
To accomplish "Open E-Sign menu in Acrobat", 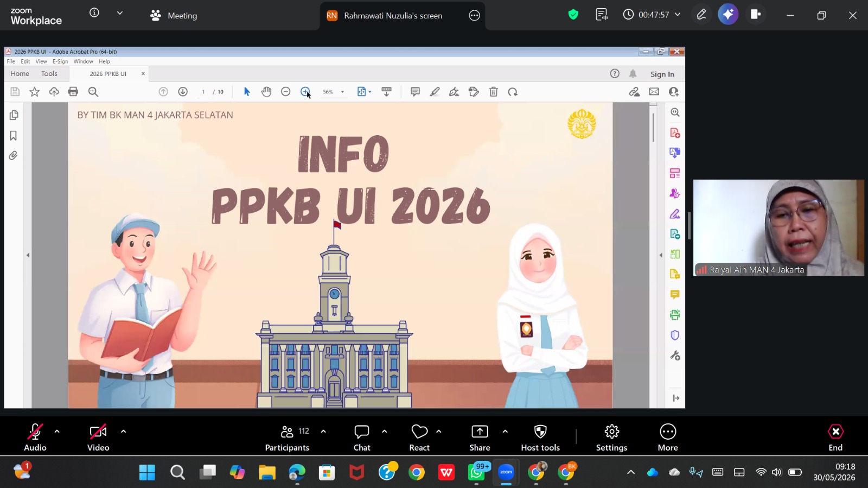I will [60, 61].
